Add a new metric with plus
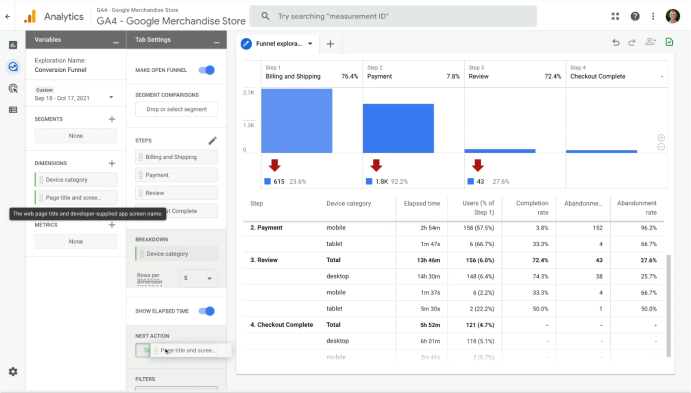 point(112,225)
